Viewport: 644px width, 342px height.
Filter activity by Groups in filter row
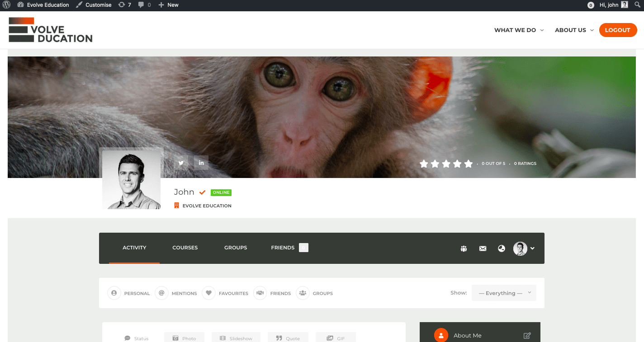coord(314,293)
